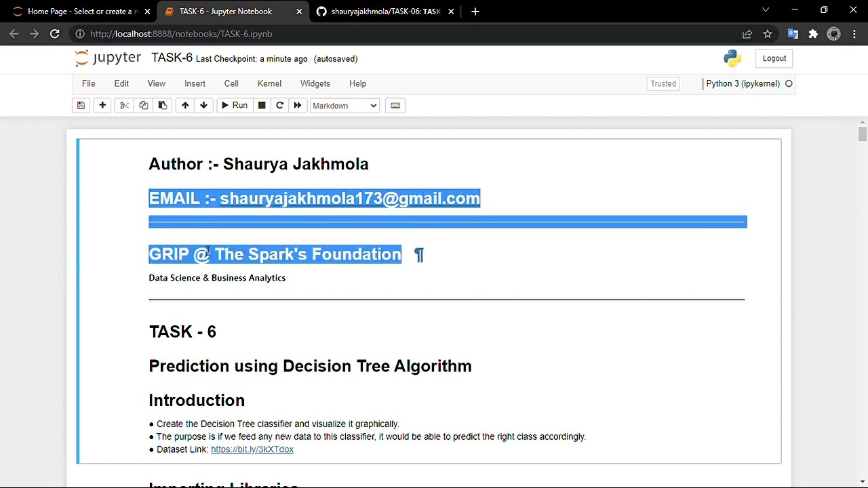868x488 pixels.
Task: Close the TASK-6 Jupyter Notebook tab
Action: tap(299, 12)
